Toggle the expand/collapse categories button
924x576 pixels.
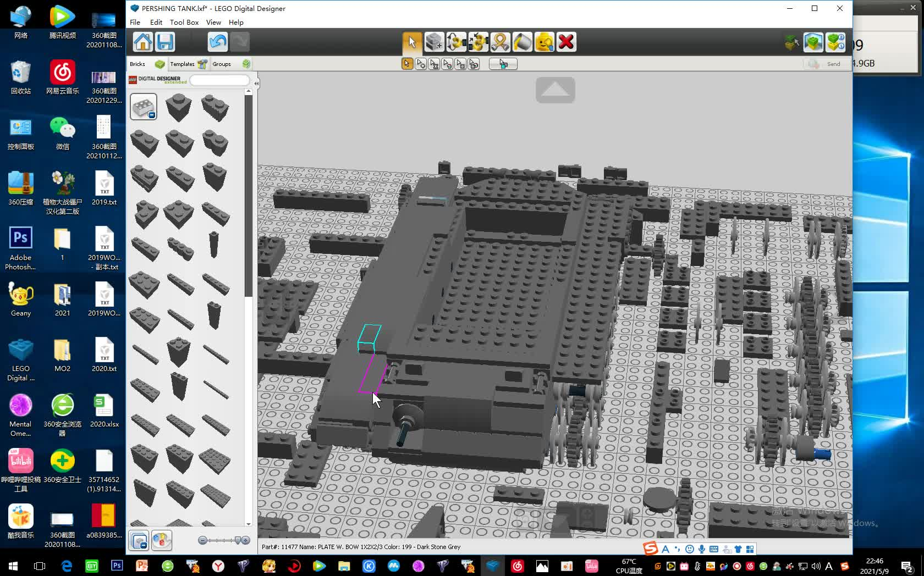(x=139, y=541)
